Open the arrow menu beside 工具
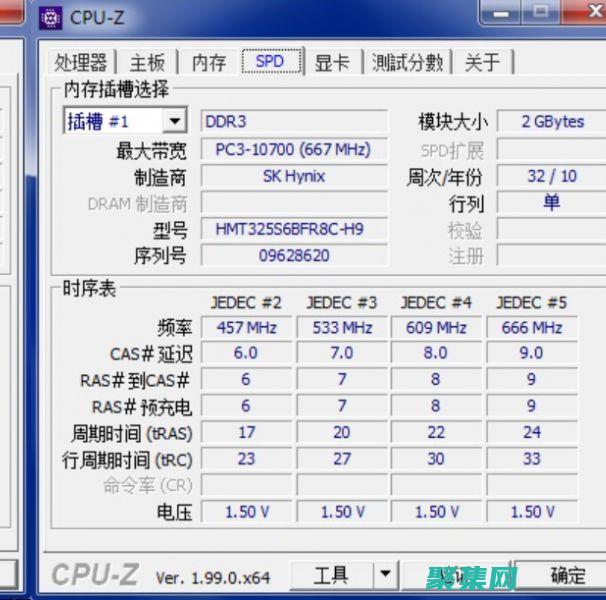606x600 pixels. (x=384, y=574)
